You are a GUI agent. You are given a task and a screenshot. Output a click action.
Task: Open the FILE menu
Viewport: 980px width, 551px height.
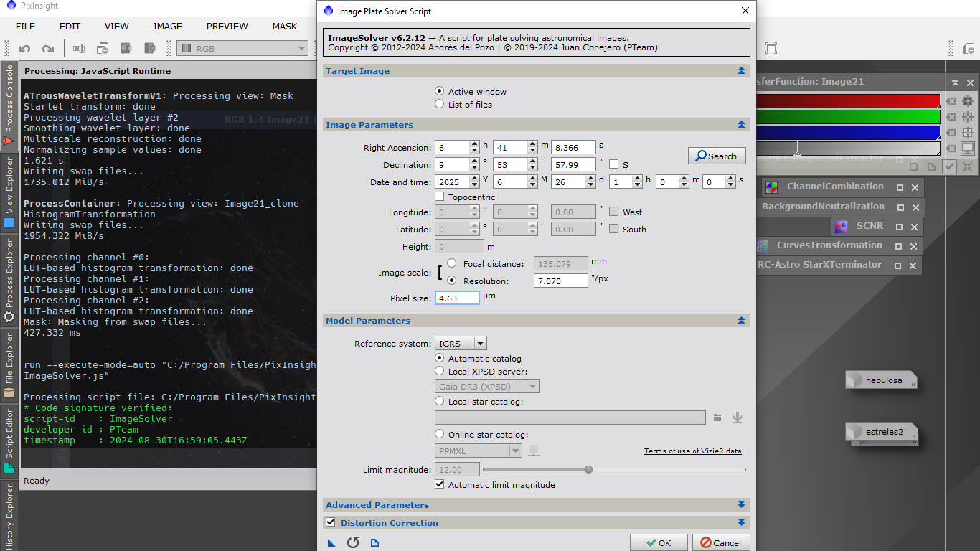[x=25, y=27]
